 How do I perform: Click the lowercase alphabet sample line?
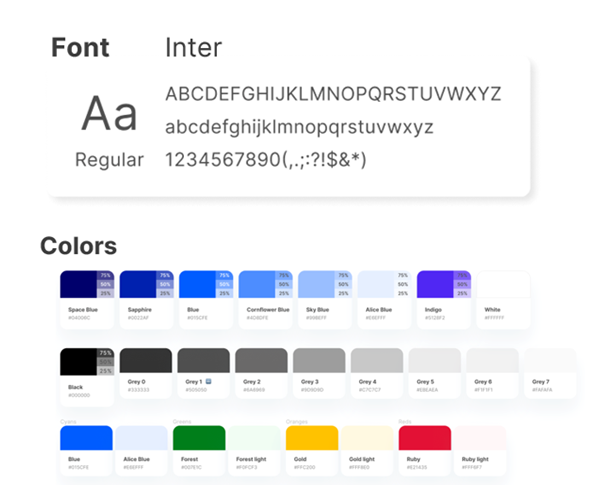point(299,127)
